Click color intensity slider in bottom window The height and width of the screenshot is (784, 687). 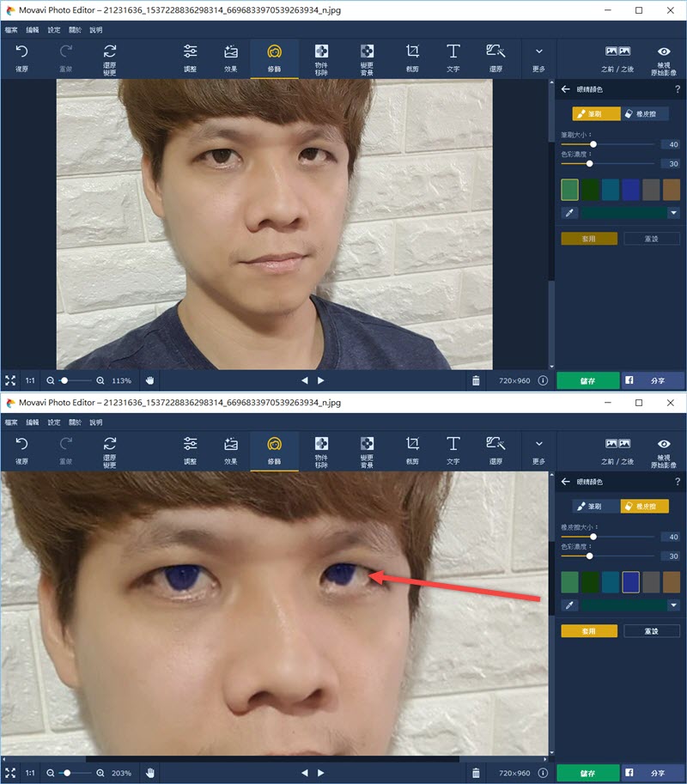(x=608, y=556)
